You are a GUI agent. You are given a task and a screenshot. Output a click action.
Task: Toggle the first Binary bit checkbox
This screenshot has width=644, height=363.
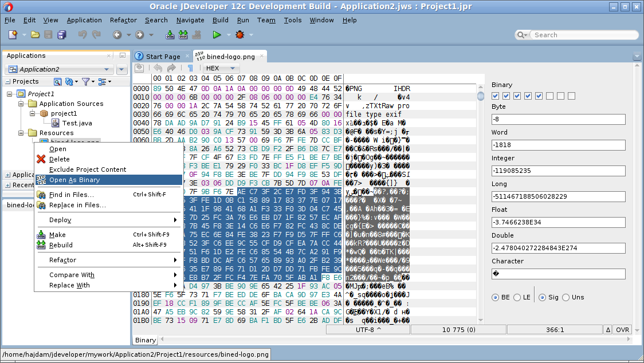(496, 96)
